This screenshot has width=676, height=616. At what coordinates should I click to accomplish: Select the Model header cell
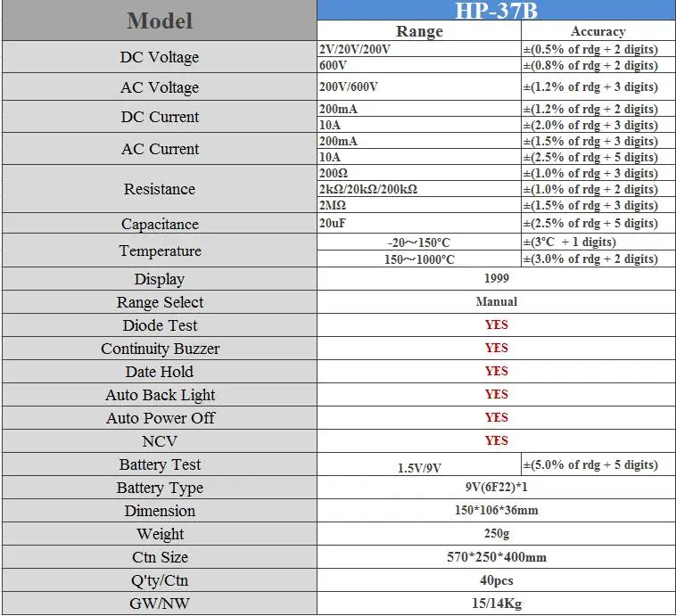coord(160,21)
